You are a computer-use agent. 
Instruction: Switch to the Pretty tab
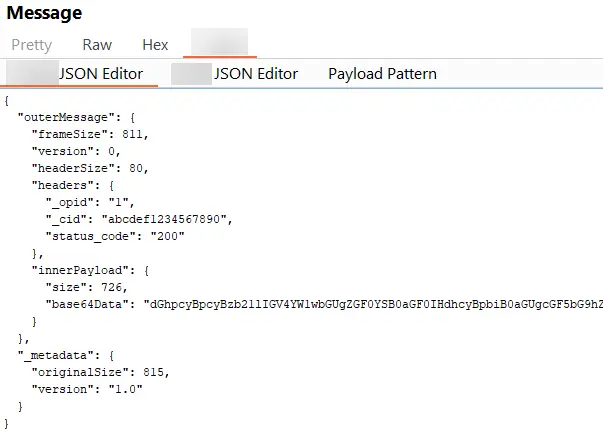[x=32, y=45]
